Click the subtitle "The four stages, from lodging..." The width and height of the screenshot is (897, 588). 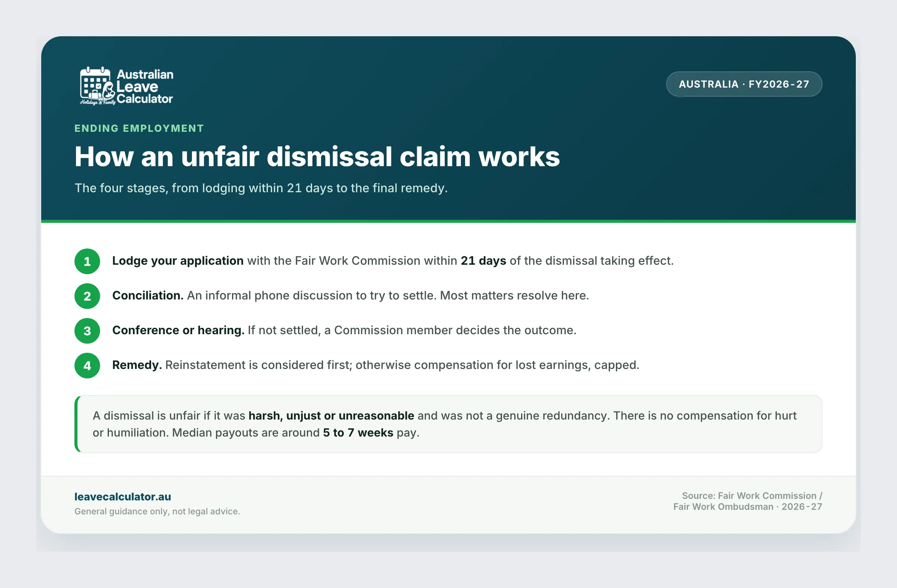[261, 188]
